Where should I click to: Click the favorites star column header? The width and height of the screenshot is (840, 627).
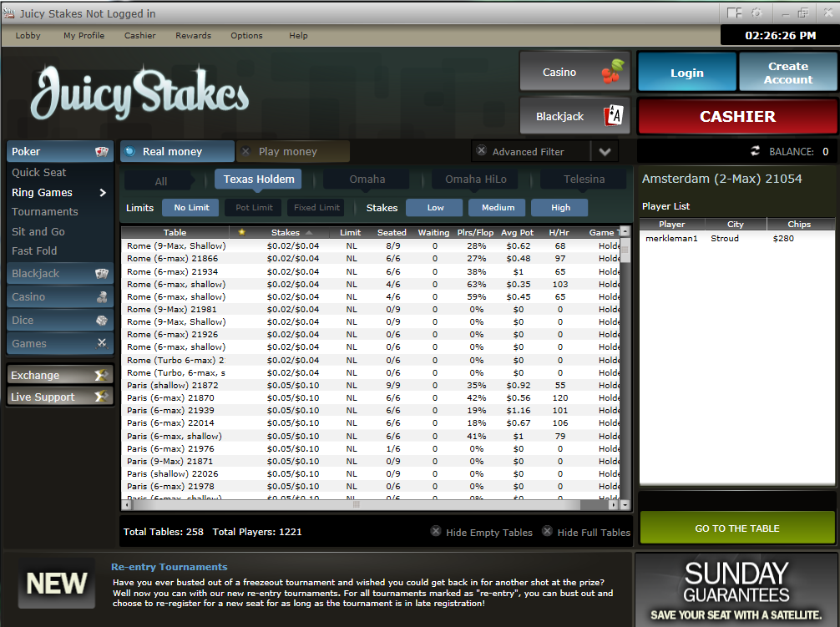coord(241,232)
